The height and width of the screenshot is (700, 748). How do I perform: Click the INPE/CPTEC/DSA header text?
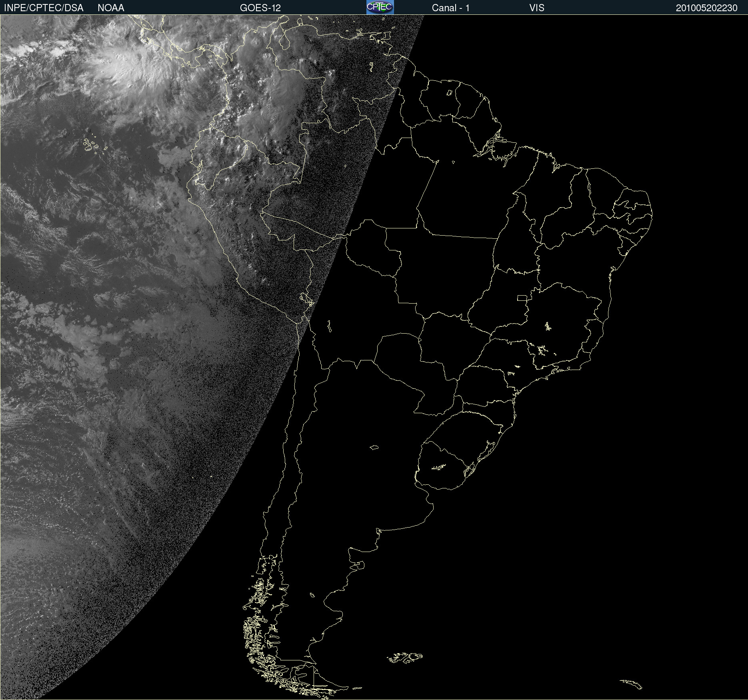(x=44, y=8)
